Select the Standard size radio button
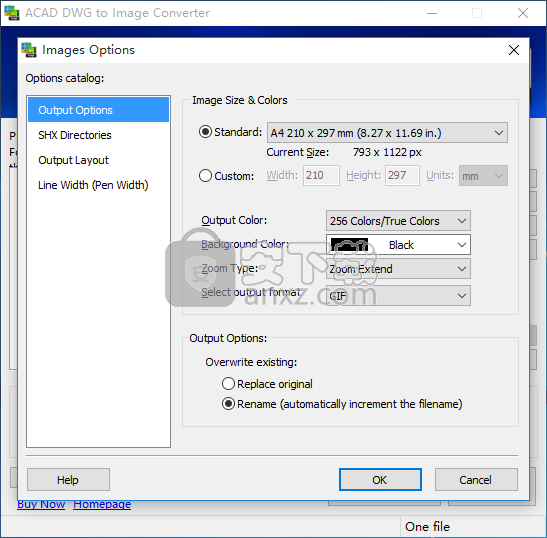The width and height of the screenshot is (547, 538). click(205, 132)
